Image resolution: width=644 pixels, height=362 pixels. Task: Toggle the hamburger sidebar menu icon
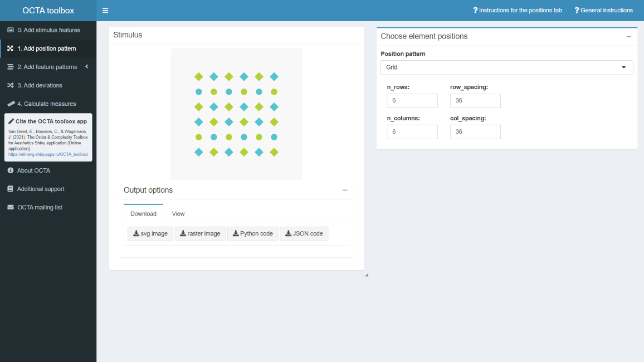click(105, 11)
